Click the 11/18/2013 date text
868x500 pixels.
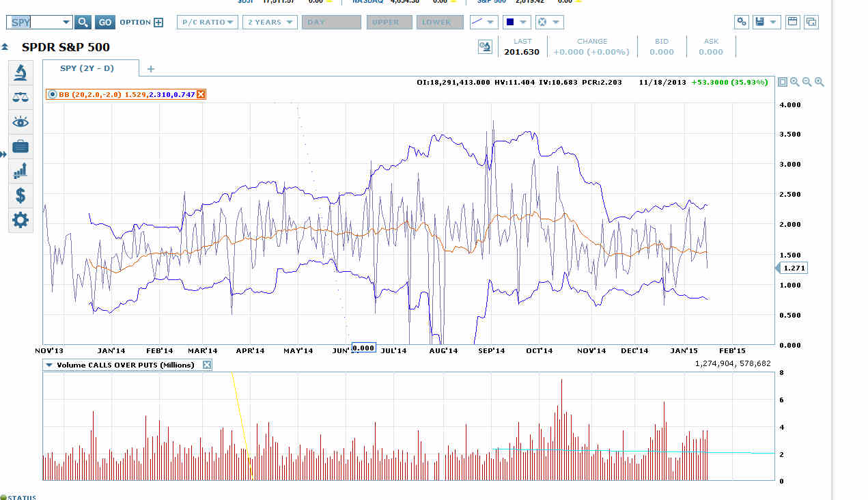[662, 82]
